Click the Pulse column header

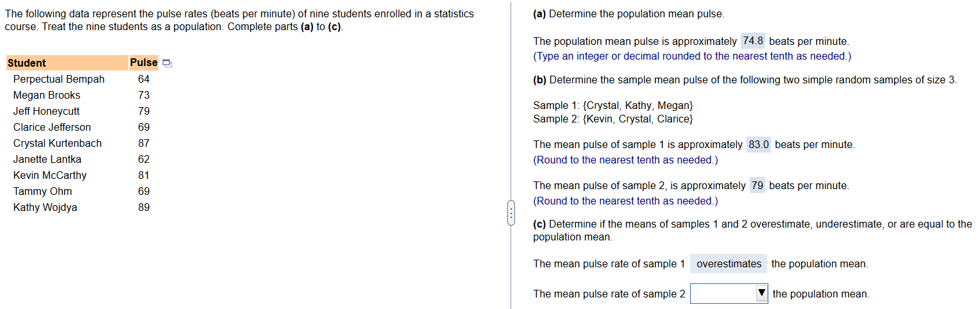144,63
